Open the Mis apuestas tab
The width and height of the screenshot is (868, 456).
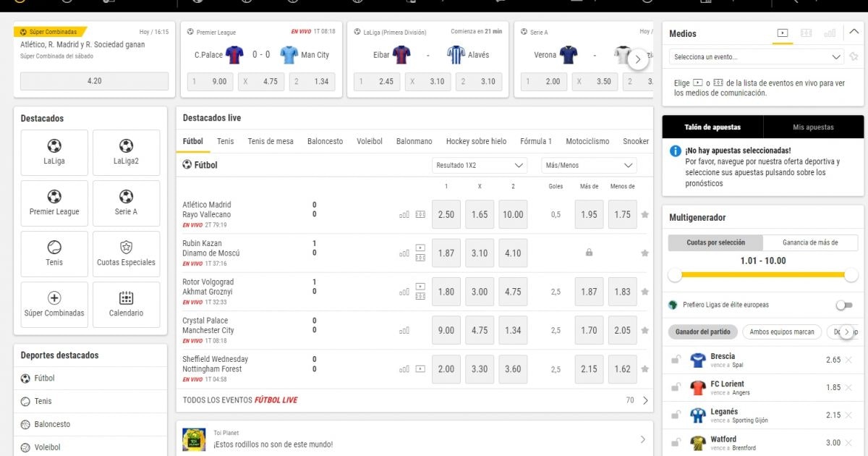coord(813,127)
